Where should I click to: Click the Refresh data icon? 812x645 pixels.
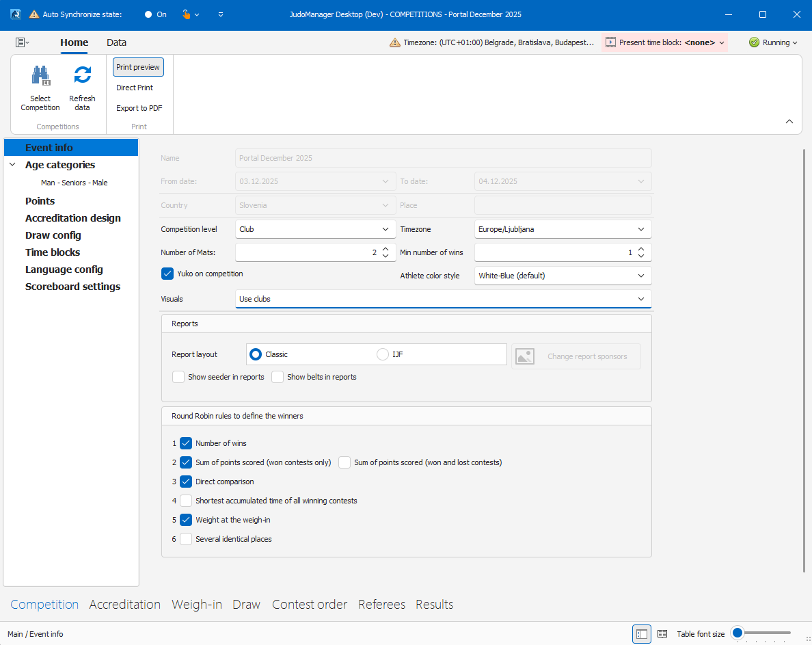(x=82, y=75)
